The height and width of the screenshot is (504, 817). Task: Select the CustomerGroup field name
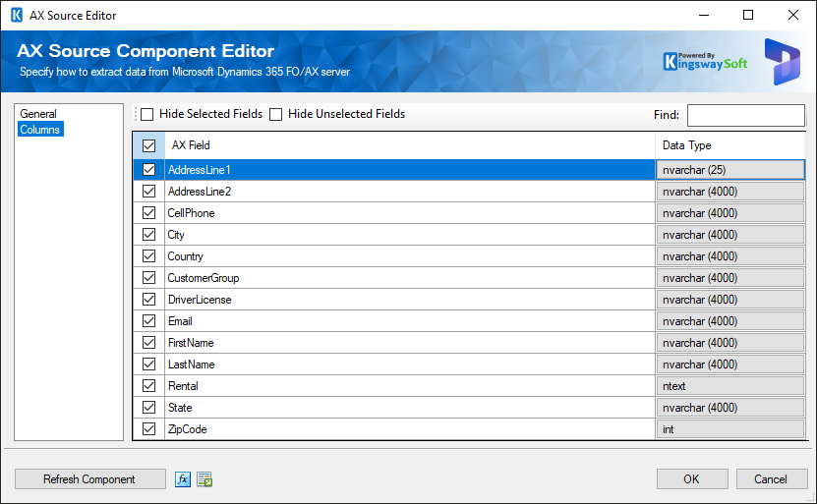pyautogui.click(x=204, y=278)
